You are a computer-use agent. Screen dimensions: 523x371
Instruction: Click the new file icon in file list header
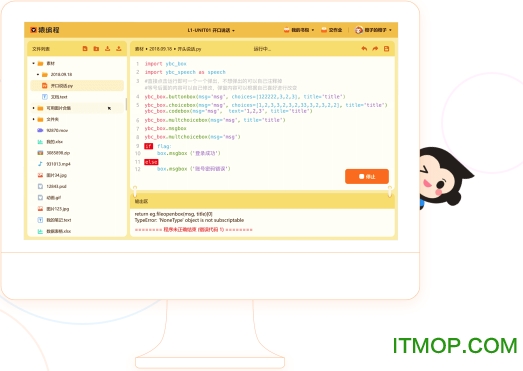tap(85, 49)
